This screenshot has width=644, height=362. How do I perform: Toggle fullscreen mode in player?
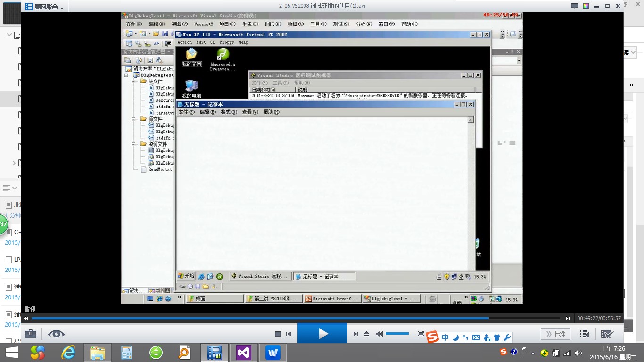tap(421, 334)
